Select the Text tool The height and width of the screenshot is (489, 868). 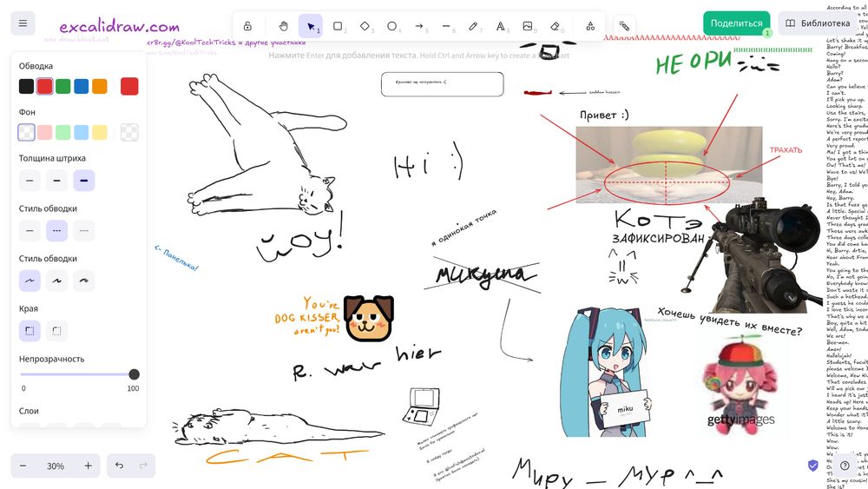(501, 26)
